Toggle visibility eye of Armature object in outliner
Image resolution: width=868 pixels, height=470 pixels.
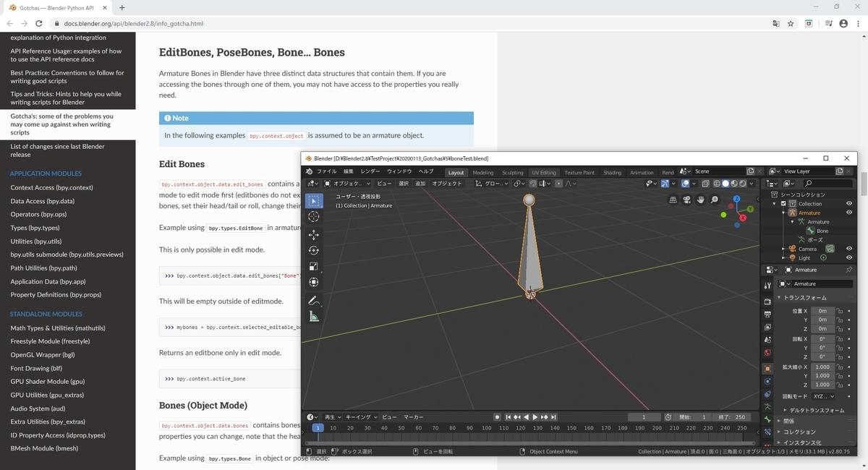[x=848, y=213]
